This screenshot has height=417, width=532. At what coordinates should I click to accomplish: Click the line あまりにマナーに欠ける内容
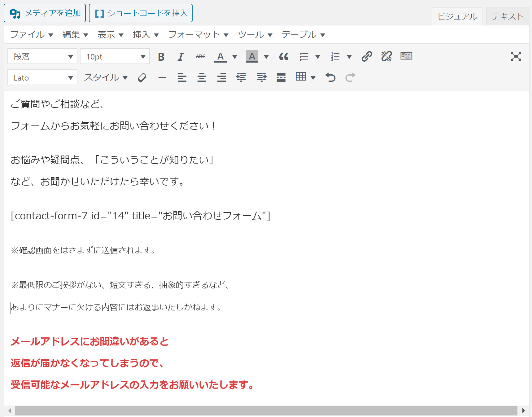point(116,307)
